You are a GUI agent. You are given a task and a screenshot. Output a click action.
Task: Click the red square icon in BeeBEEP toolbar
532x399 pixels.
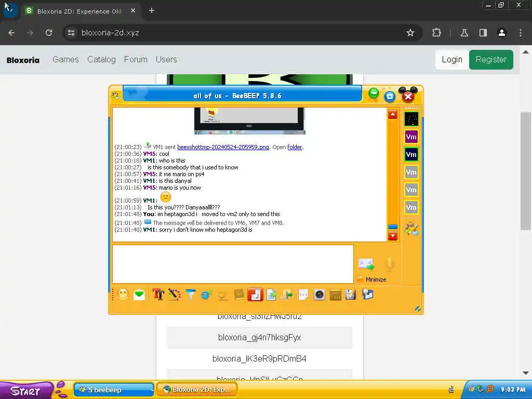pyautogui.click(x=255, y=294)
